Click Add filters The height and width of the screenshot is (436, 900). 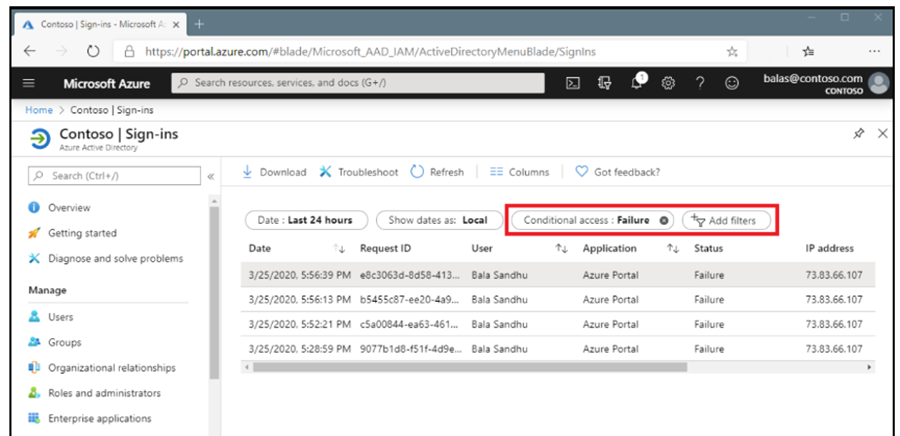(726, 220)
